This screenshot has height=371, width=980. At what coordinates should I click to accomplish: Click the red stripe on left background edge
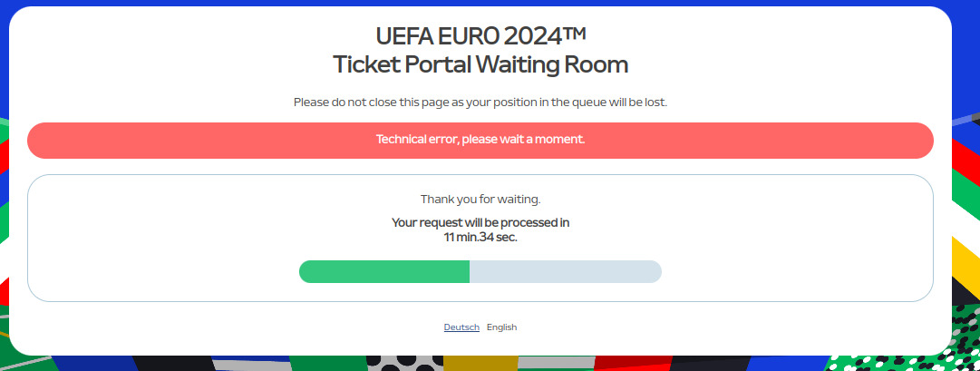[x=4, y=156]
